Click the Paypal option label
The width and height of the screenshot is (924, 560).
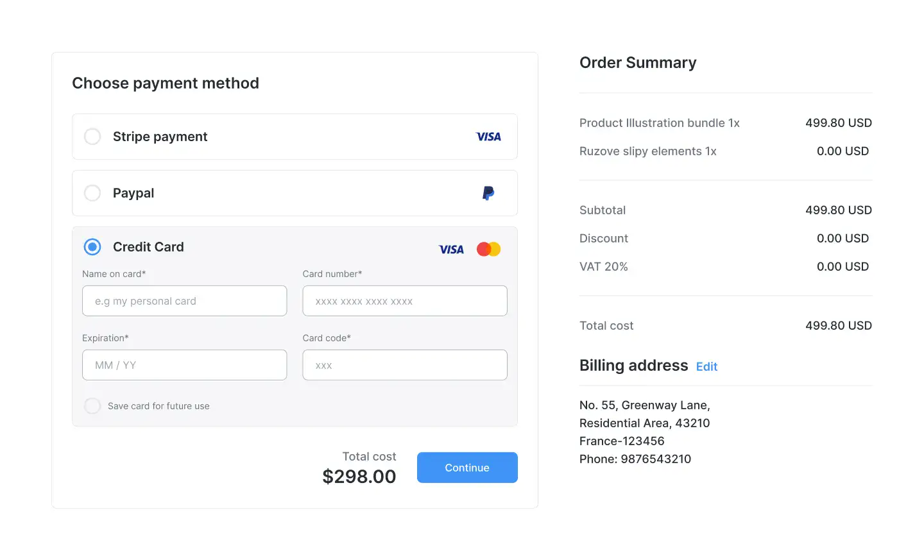(133, 193)
